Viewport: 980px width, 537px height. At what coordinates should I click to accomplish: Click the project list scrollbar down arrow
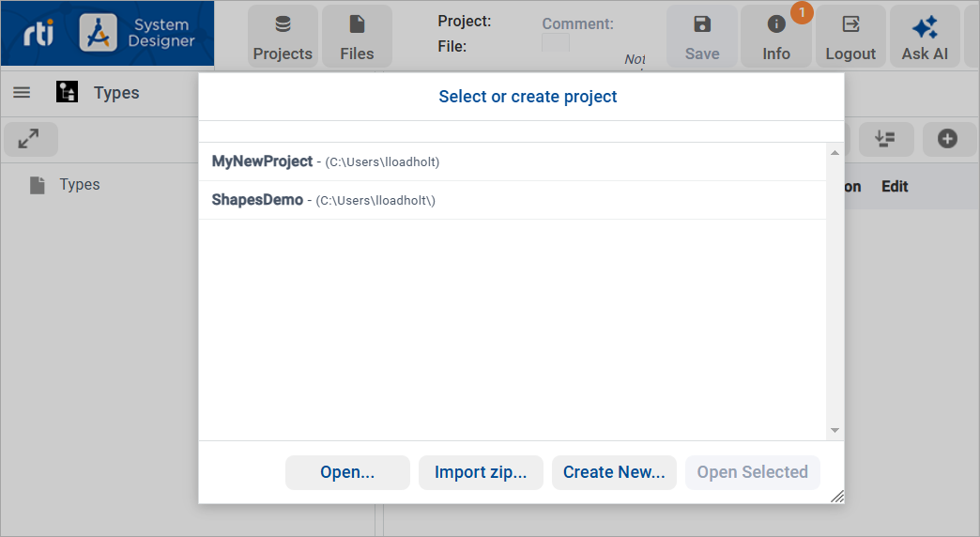(x=835, y=430)
